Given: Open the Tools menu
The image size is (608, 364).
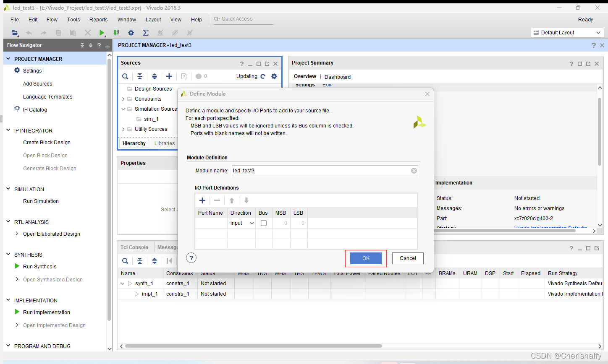Looking at the screenshot, I should click(73, 20).
